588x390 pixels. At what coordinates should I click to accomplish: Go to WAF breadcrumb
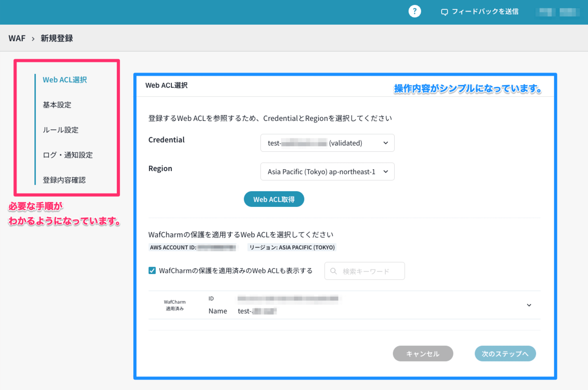[x=17, y=38]
